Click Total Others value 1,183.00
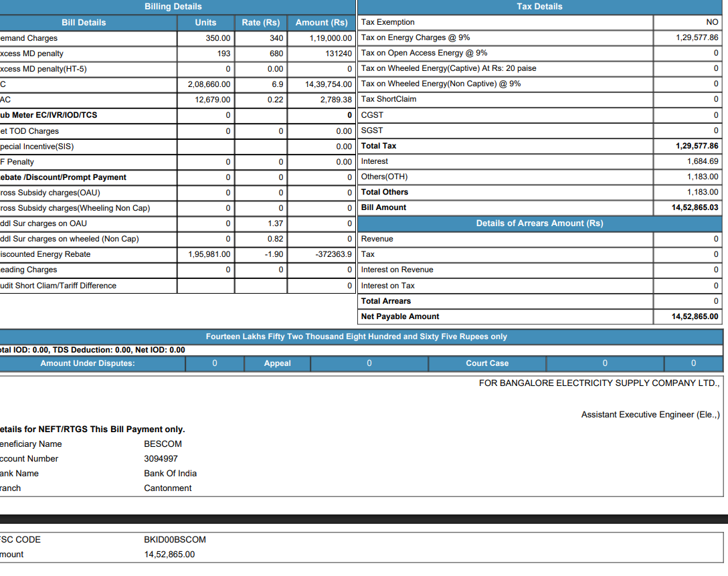The width and height of the screenshot is (728, 576). (x=703, y=192)
